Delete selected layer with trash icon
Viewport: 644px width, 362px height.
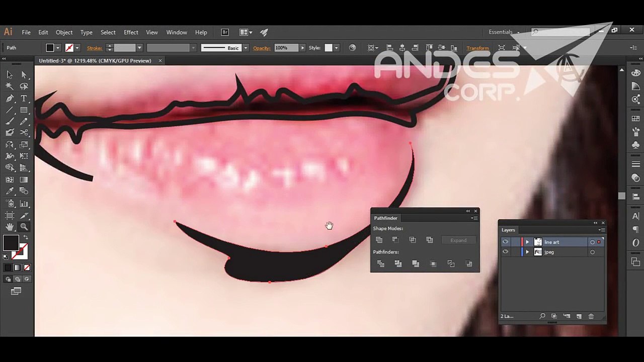[x=591, y=316]
